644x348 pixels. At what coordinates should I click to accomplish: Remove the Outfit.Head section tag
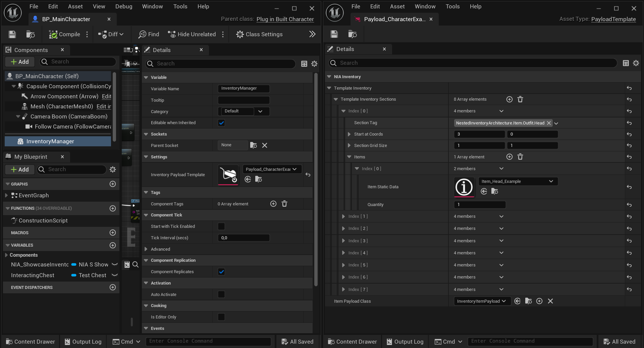click(x=549, y=123)
